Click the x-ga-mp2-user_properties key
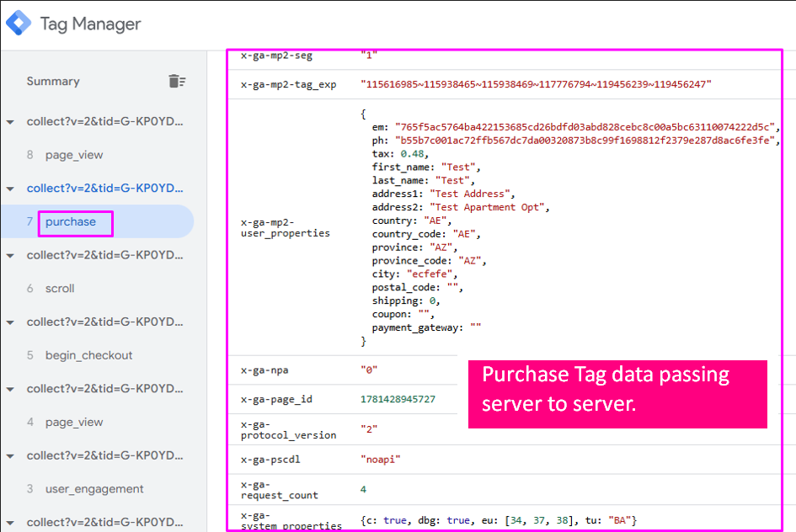796x532 pixels. (286, 228)
